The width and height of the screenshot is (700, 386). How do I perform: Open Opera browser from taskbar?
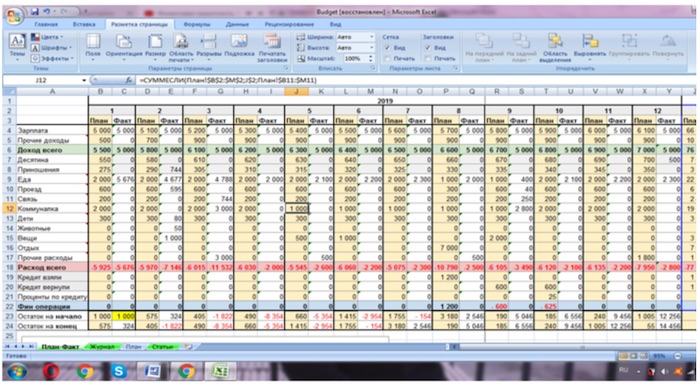(51, 371)
